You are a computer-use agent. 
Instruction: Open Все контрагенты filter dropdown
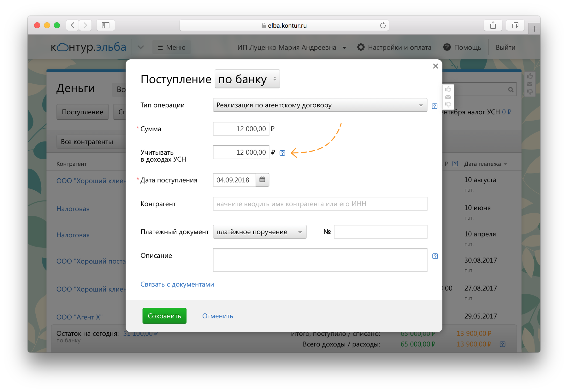[91, 142]
